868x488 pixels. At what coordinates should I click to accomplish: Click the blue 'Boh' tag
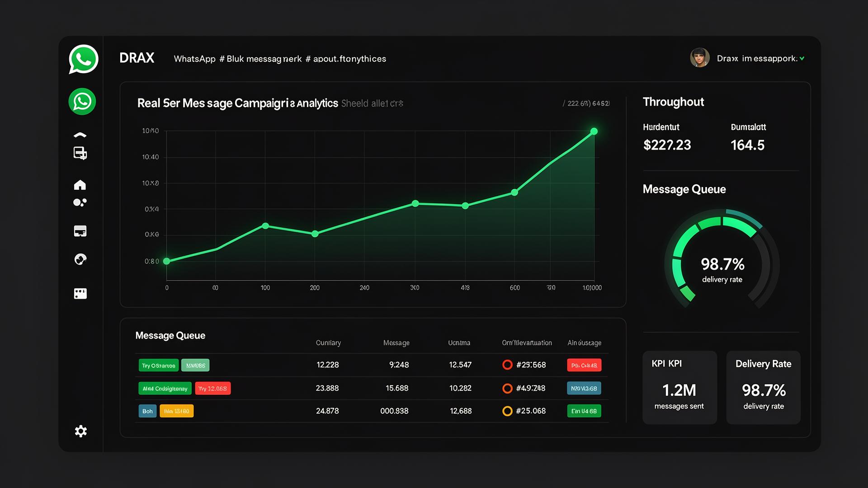coord(147,411)
